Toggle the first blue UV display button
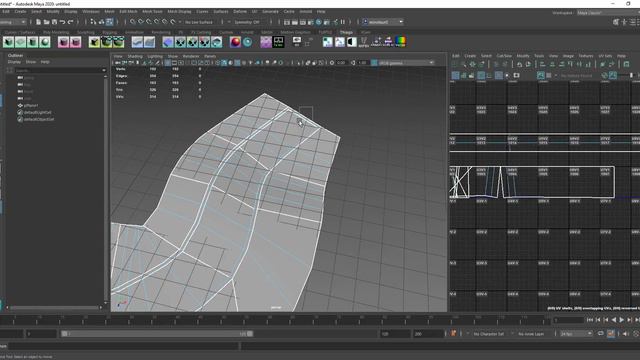The width and height of the screenshot is (640, 360). 455,76
